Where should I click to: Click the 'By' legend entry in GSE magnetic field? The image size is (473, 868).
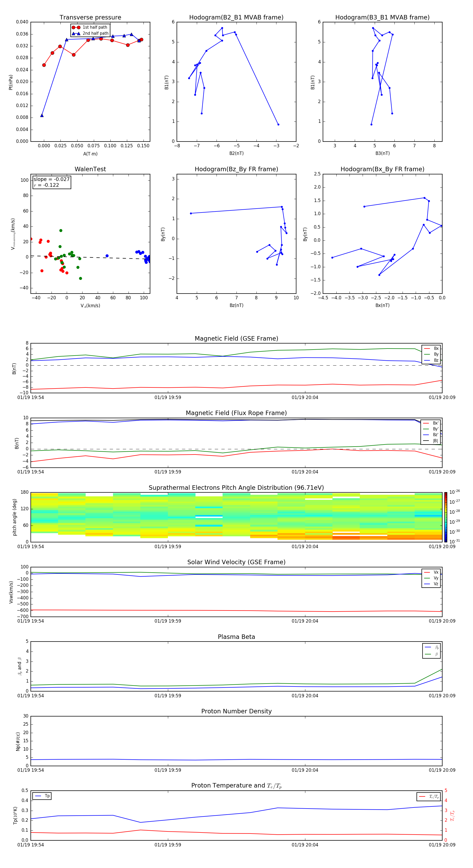pos(431,355)
